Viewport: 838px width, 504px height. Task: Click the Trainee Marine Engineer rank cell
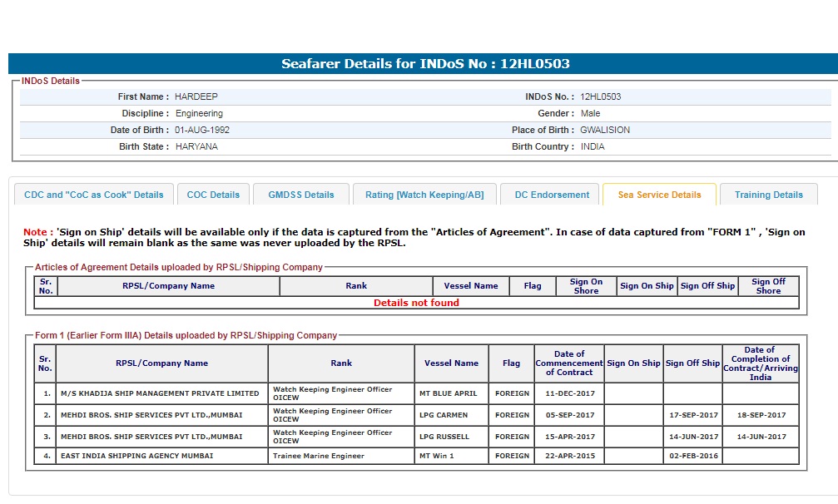pyautogui.click(x=319, y=456)
